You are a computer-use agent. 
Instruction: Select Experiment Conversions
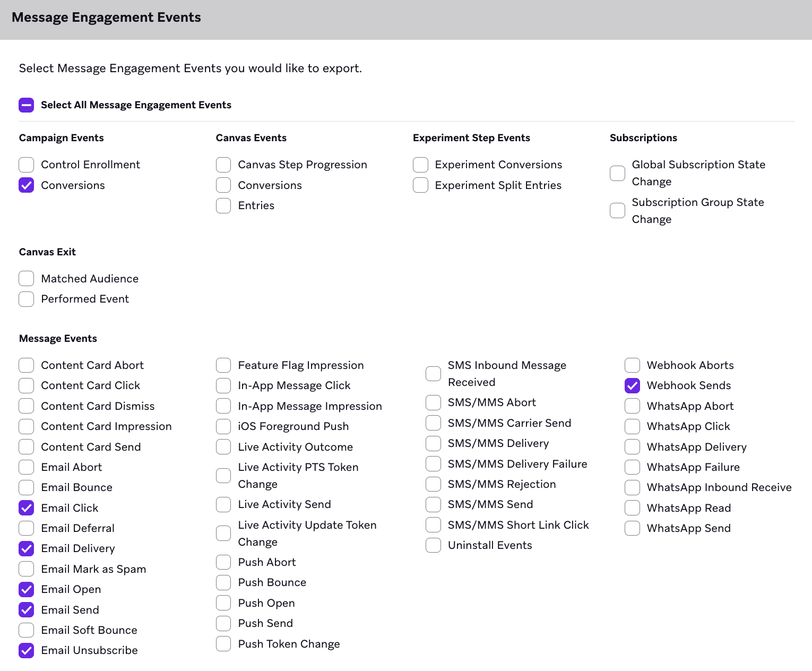point(420,165)
